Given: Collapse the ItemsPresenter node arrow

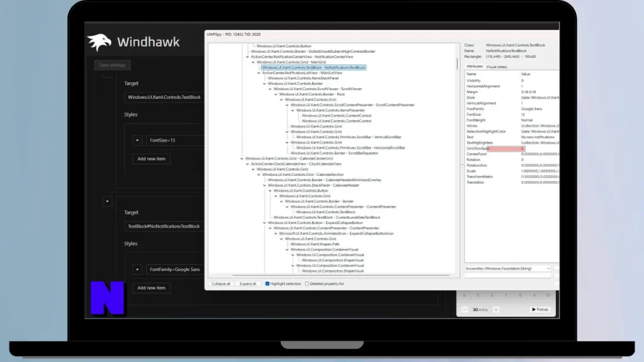Looking at the screenshot, I should tap(293, 111).
